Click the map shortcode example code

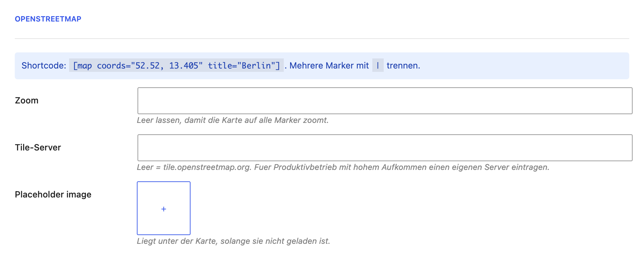coord(176,65)
